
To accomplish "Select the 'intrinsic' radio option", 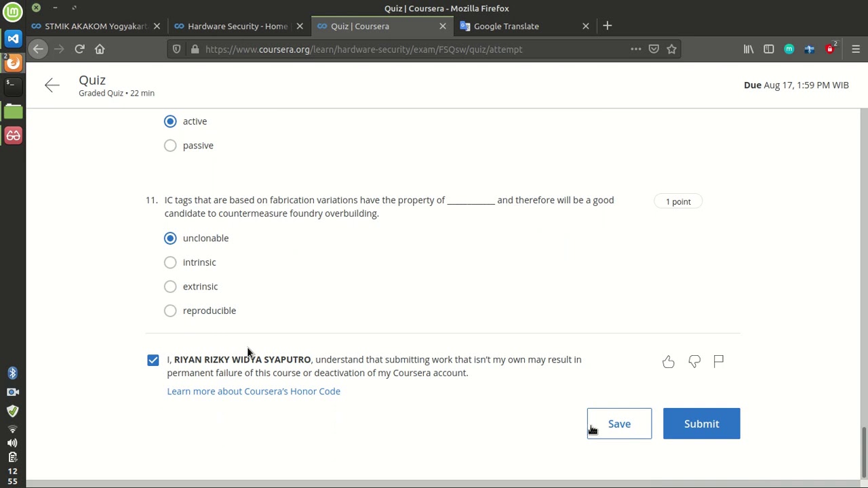I will tap(170, 262).
